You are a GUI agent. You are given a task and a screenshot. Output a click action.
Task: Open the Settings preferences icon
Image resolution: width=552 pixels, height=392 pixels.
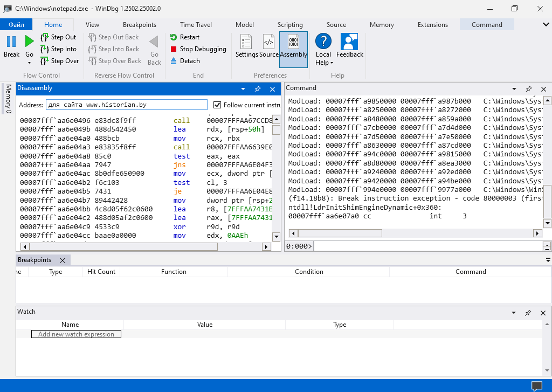246,42
